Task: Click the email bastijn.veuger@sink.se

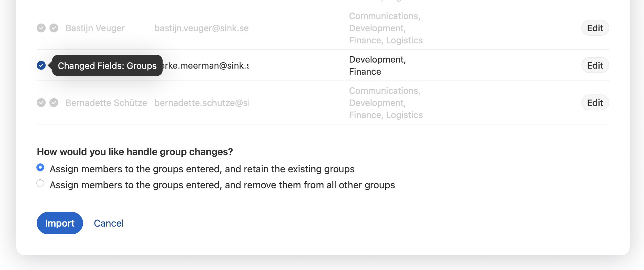Action: click(x=202, y=28)
